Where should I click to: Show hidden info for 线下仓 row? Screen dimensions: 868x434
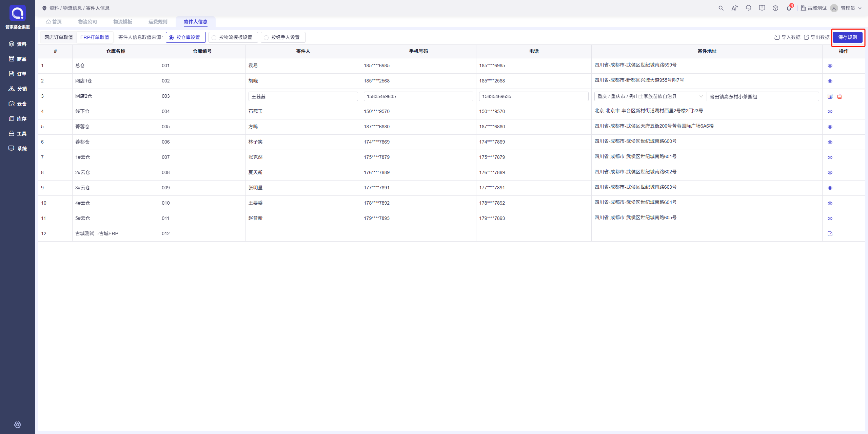pyautogui.click(x=830, y=112)
